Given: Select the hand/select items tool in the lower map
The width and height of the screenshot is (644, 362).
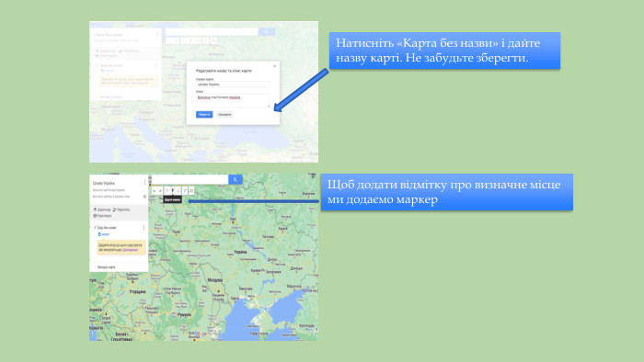Looking at the screenshot, I should (x=167, y=190).
